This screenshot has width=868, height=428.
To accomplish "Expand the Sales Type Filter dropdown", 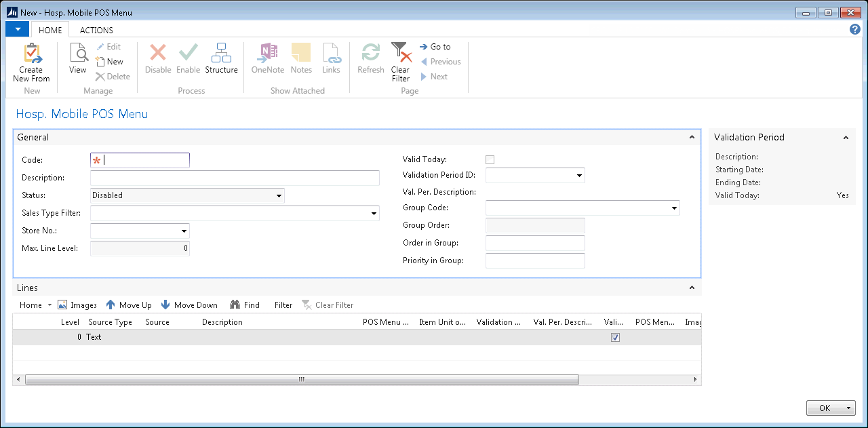I will (374, 214).
